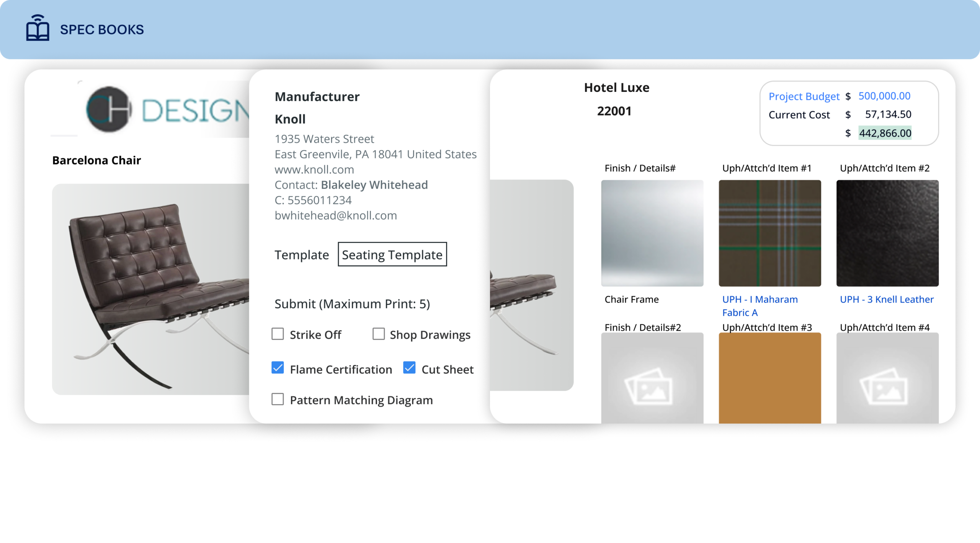Click the partial chair image beside Hotel Luxe
This screenshot has width=980, height=543.
point(531,285)
